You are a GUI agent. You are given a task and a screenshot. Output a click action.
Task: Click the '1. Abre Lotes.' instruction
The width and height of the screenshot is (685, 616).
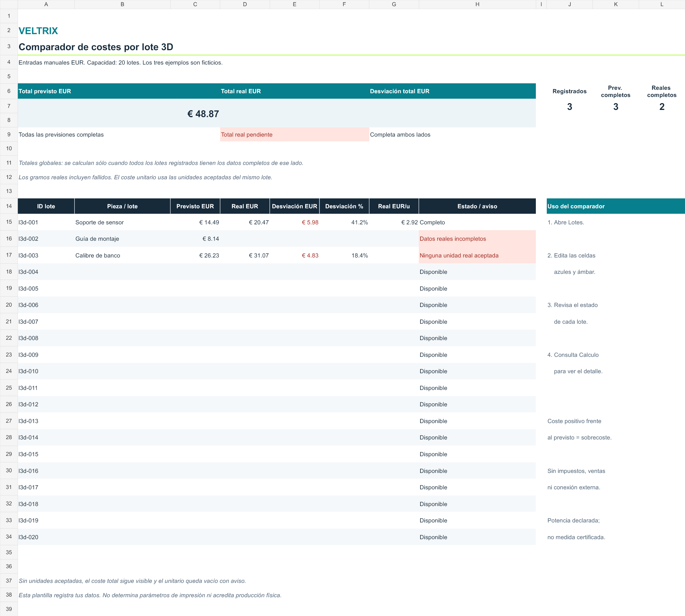pyautogui.click(x=566, y=222)
